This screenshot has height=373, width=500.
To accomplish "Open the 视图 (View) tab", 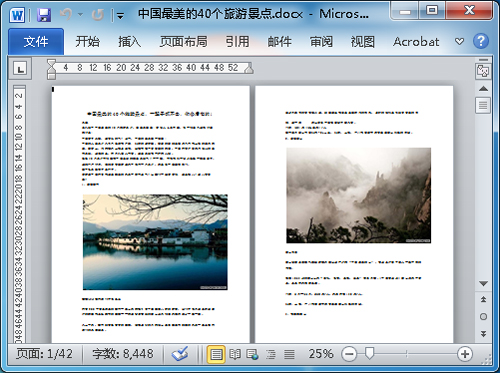I will [363, 42].
